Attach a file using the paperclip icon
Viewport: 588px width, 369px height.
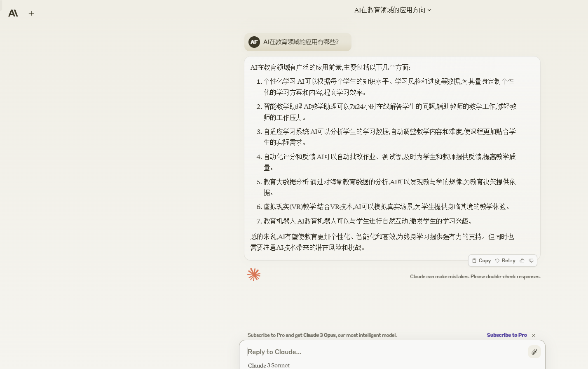pyautogui.click(x=534, y=352)
